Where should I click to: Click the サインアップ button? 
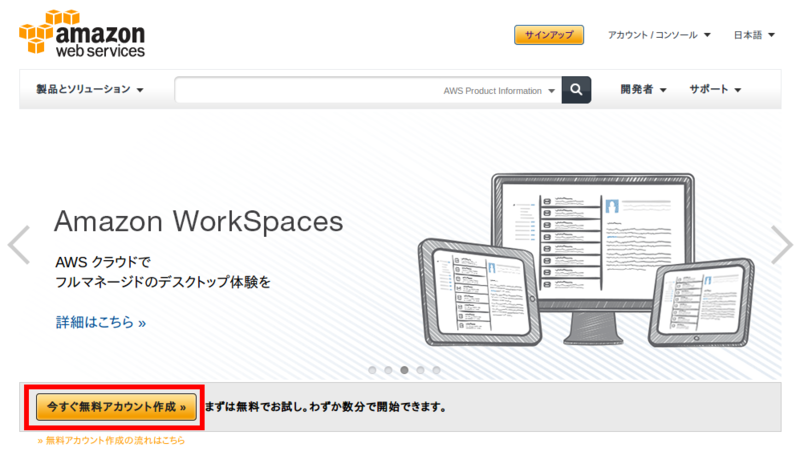point(549,35)
